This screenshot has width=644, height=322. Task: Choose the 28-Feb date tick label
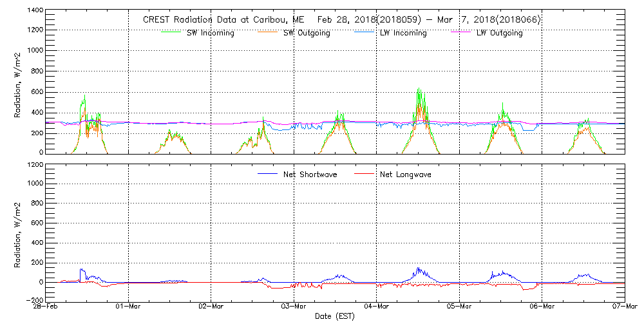coord(46,307)
